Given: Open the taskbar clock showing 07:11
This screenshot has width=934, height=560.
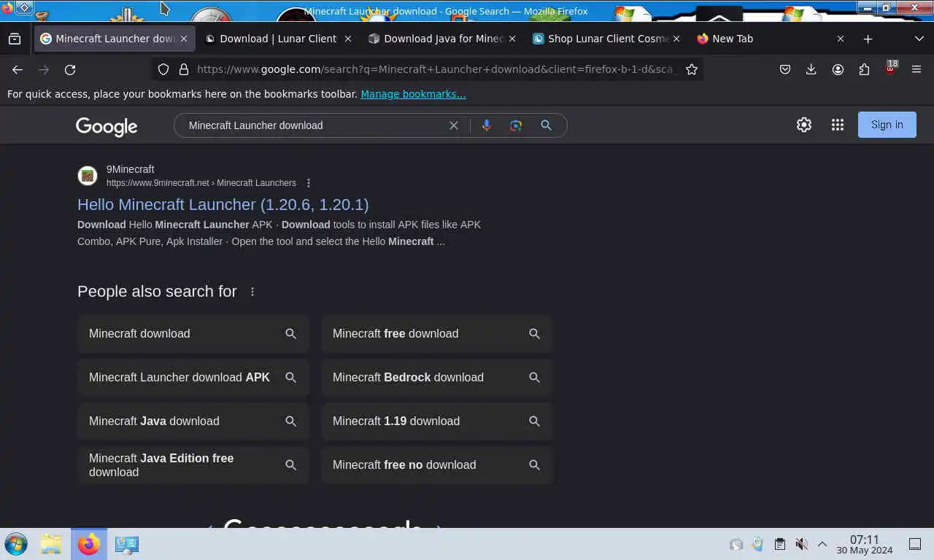Looking at the screenshot, I should tap(865, 545).
